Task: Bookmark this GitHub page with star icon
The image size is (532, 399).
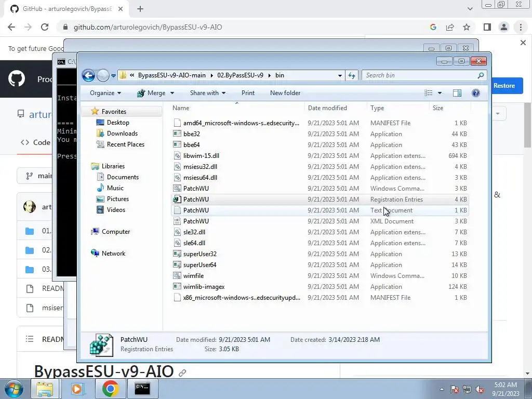Action: coord(467,27)
